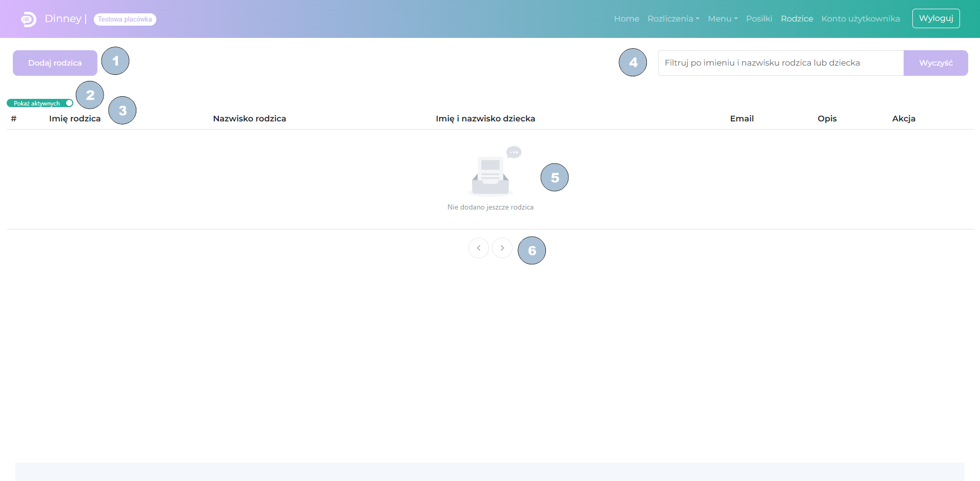The height and width of the screenshot is (481, 980).
Task: Focus the parent or child filter field
Action: [x=780, y=63]
